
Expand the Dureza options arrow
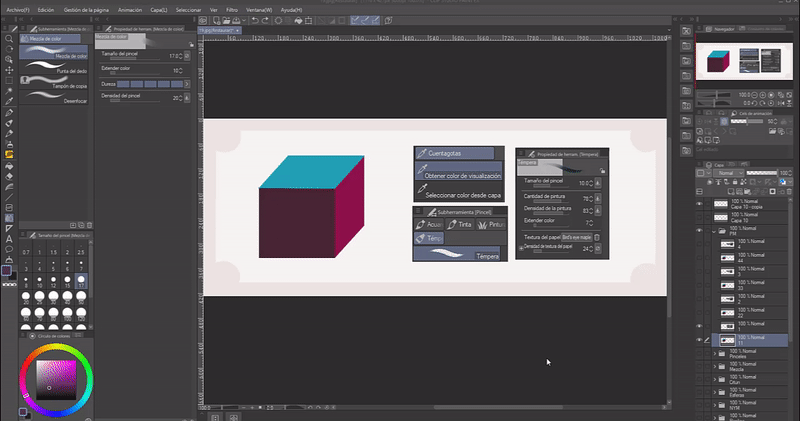(x=187, y=84)
